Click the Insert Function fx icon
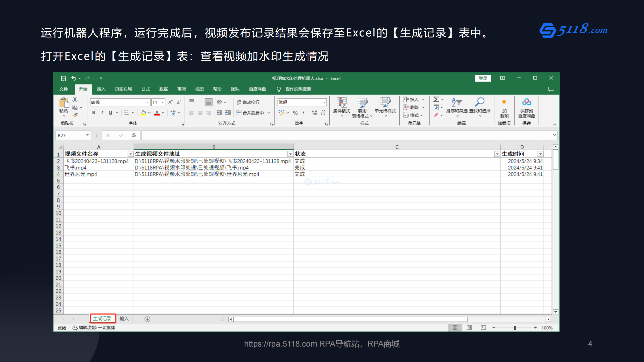 click(x=134, y=135)
